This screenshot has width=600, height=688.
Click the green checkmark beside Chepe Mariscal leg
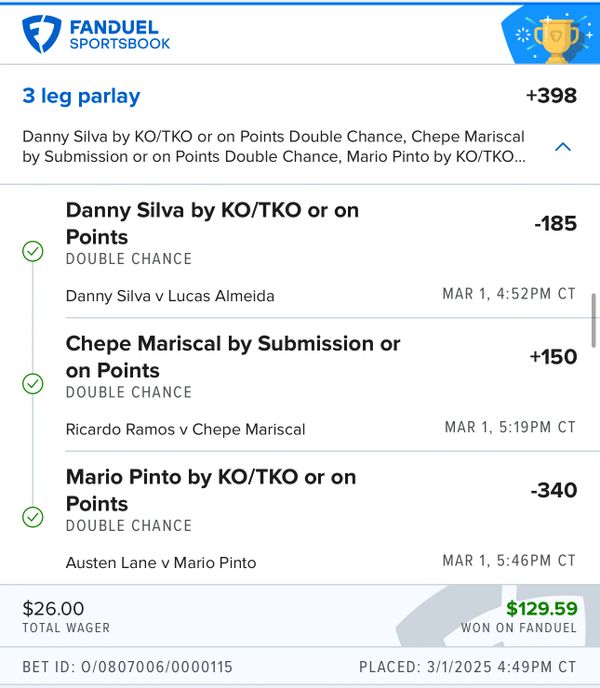(x=33, y=384)
